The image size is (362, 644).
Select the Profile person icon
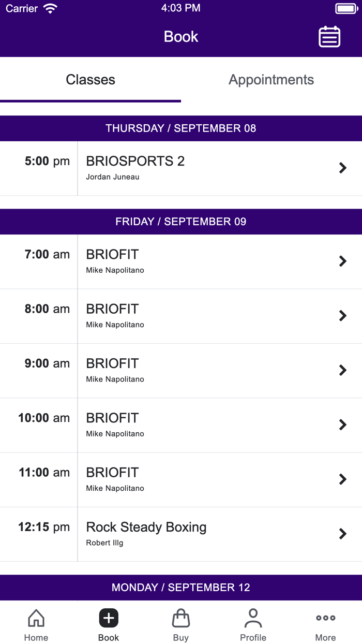pyautogui.click(x=253, y=618)
